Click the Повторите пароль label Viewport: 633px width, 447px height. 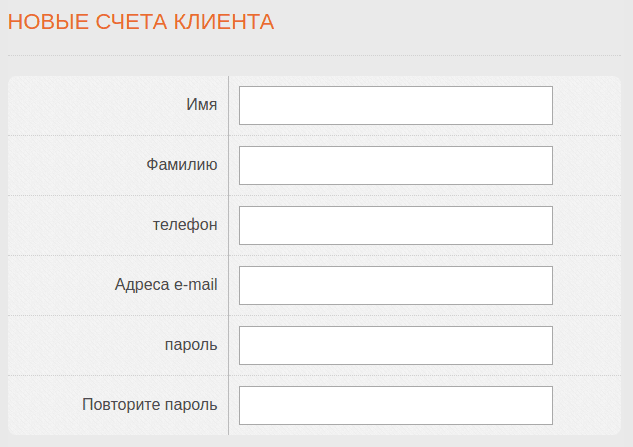(149, 405)
